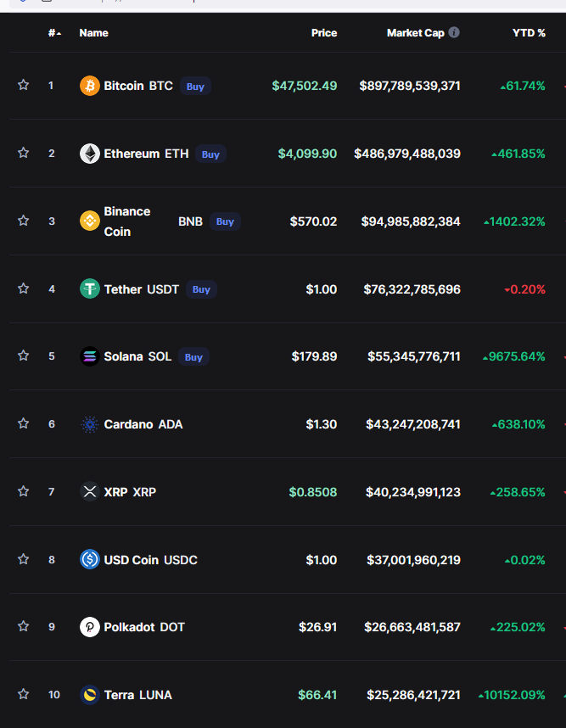Viewport: 566px width, 728px height.
Task: Click Polkadot price $26.91
Action: pyautogui.click(x=317, y=627)
